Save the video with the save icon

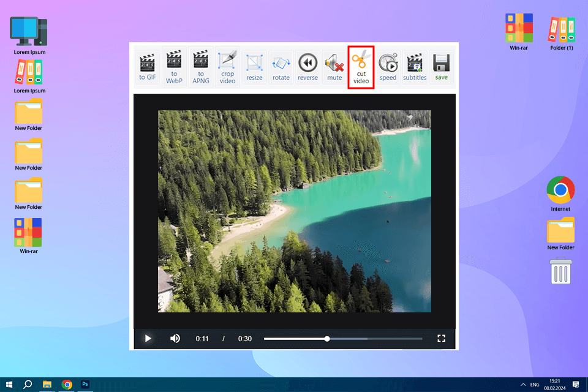(442, 67)
